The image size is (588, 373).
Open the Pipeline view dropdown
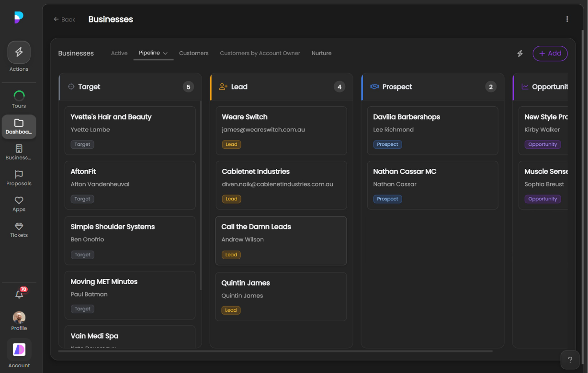pos(153,53)
